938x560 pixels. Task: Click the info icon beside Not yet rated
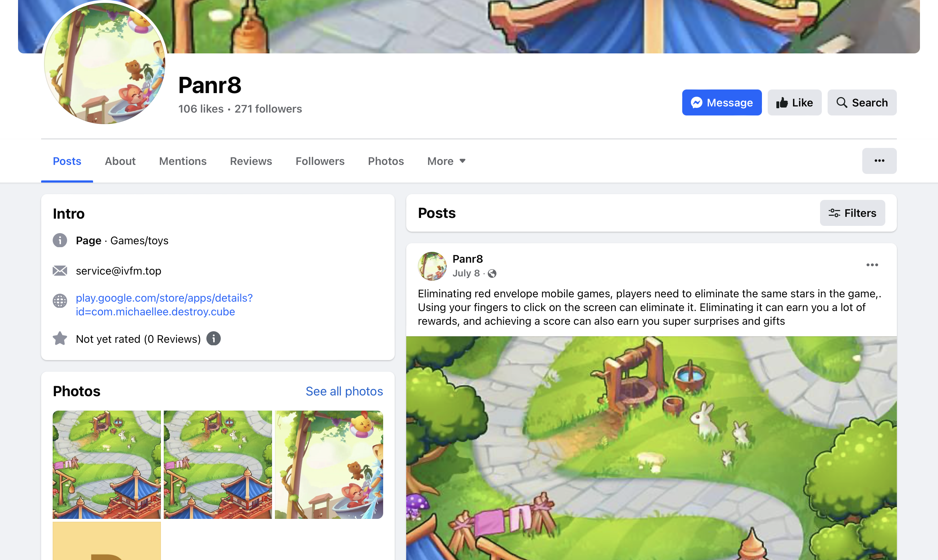[214, 338]
